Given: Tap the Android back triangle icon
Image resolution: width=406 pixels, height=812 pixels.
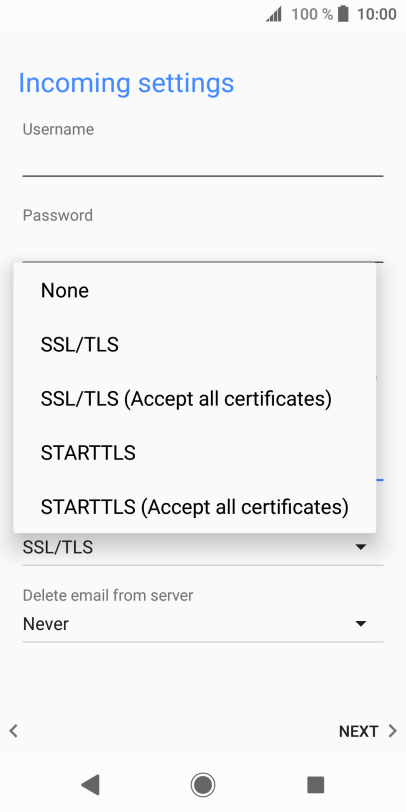Looking at the screenshot, I should point(91,785).
